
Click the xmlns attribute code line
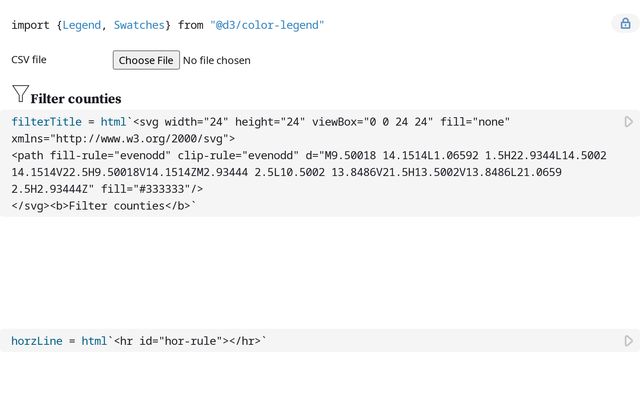[x=120, y=139]
